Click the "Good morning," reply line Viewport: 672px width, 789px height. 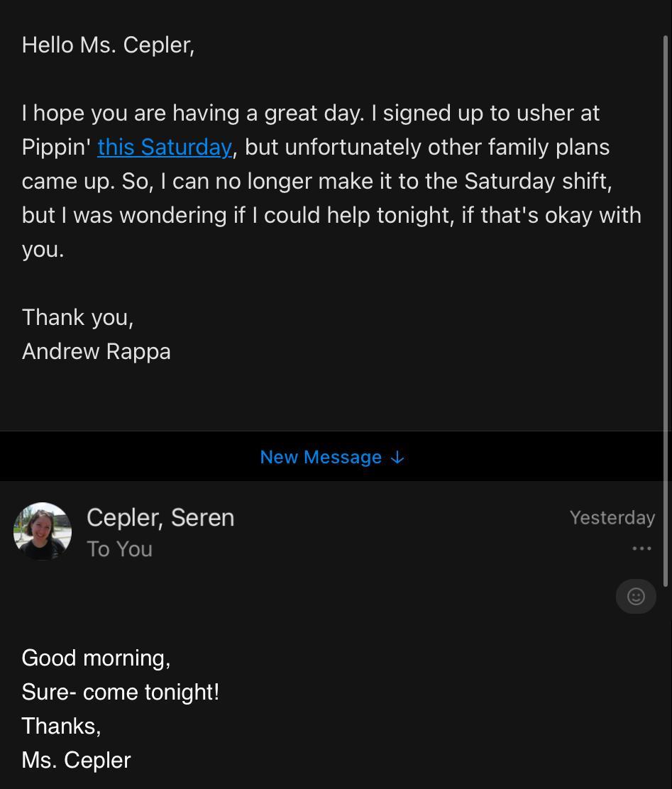click(x=96, y=658)
